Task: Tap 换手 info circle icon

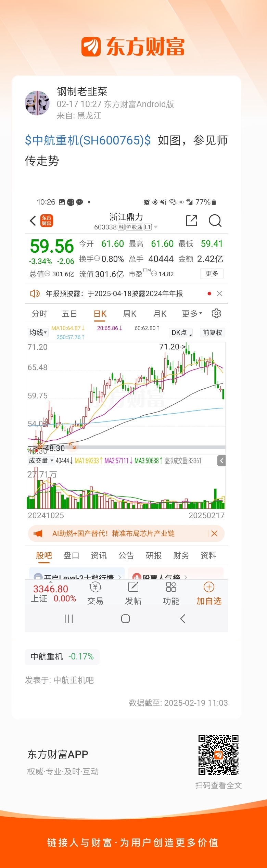Action: 97,258
